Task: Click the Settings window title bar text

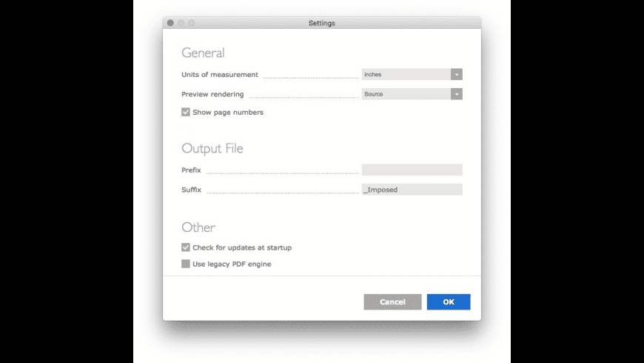Action: click(x=322, y=23)
